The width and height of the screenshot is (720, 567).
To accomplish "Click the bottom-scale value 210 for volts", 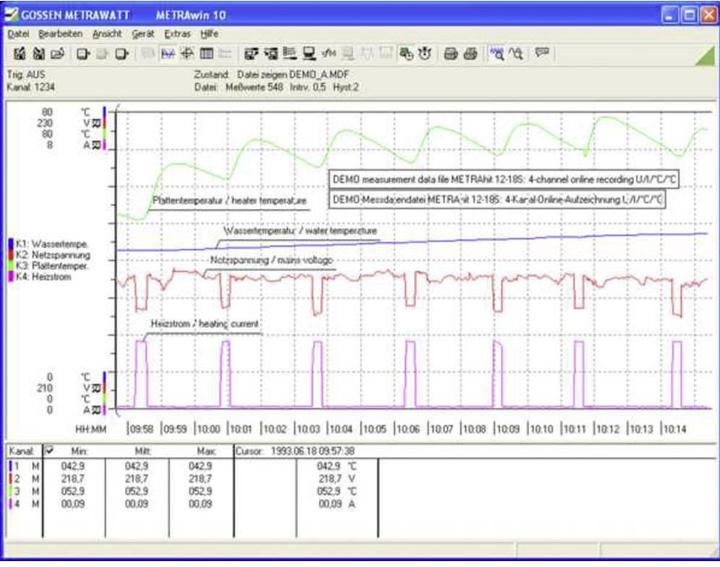I will [x=45, y=388].
